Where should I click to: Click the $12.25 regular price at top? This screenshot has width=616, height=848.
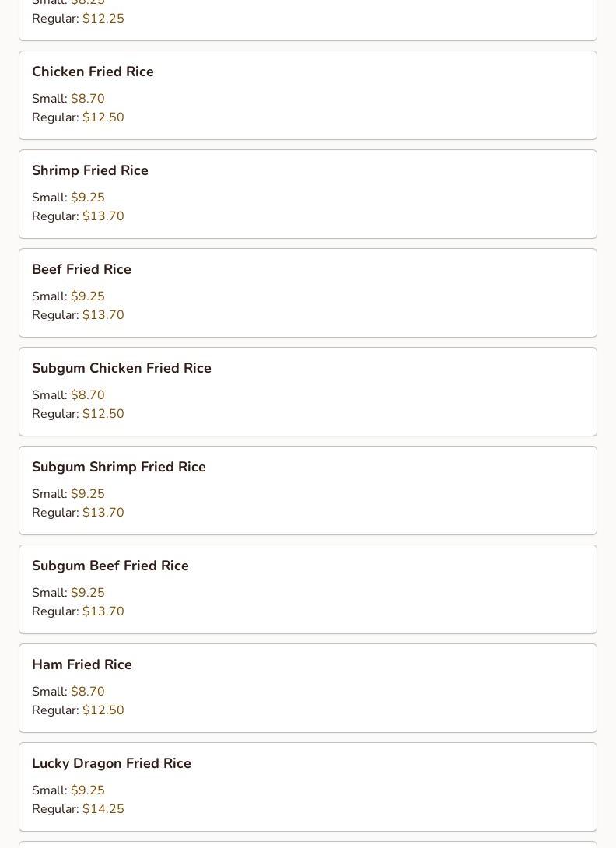[x=103, y=19]
